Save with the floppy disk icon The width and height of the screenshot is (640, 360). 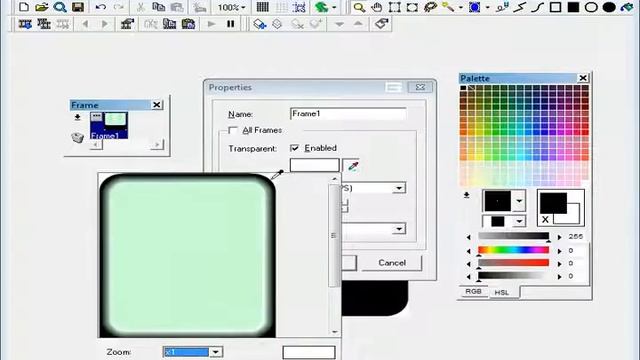click(x=78, y=7)
